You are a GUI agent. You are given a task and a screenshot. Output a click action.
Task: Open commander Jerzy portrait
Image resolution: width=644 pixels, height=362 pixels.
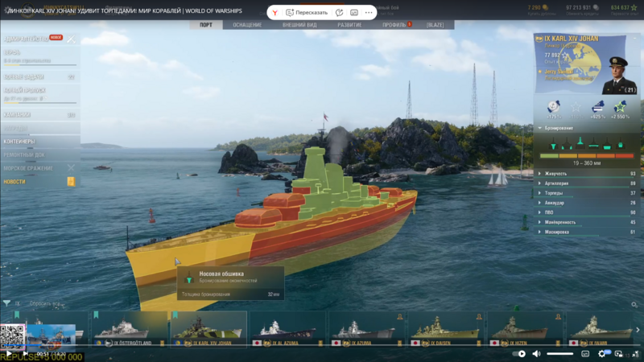[x=619, y=76]
